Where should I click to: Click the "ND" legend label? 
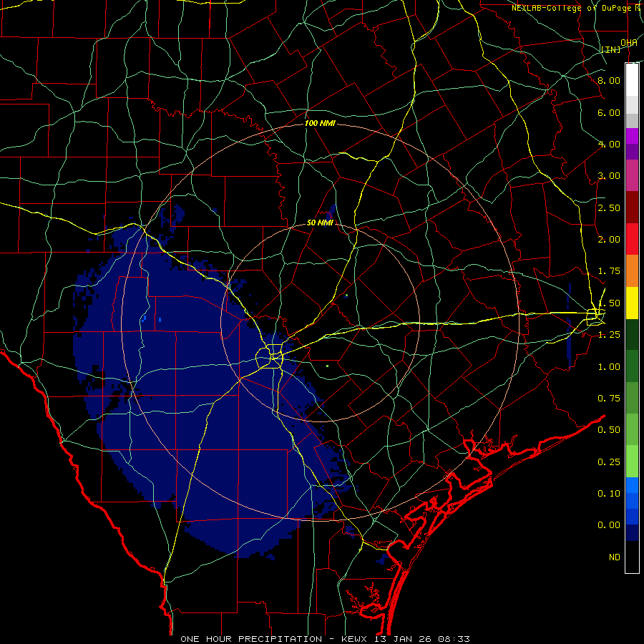point(615,557)
